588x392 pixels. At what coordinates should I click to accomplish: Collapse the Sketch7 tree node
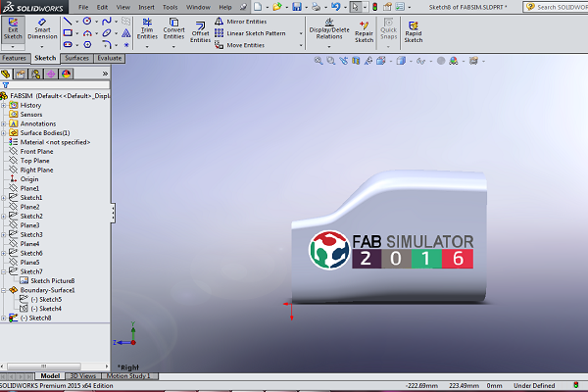(x=3, y=271)
